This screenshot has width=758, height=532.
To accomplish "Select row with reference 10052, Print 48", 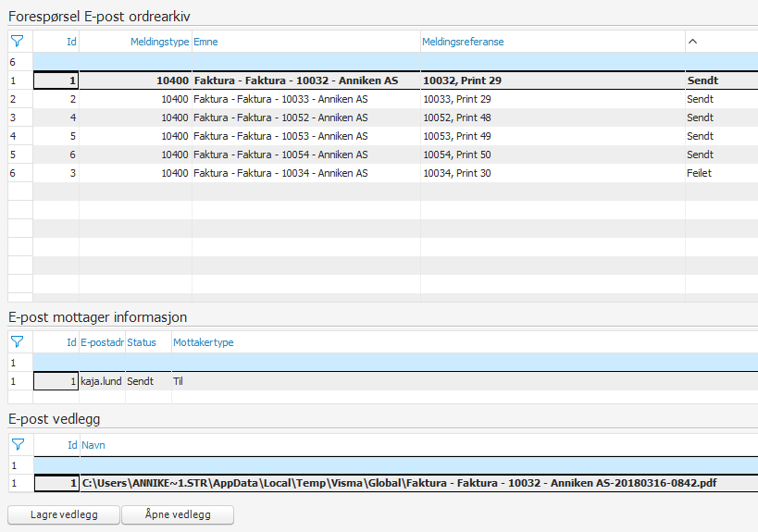I will click(x=552, y=118).
